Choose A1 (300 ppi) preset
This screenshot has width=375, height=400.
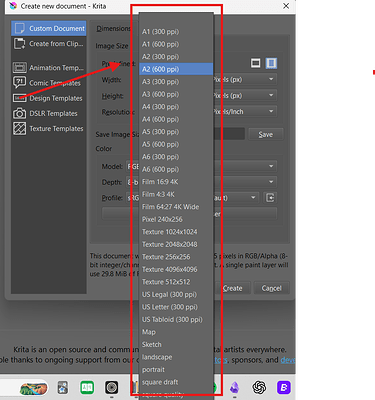click(x=176, y=32)
